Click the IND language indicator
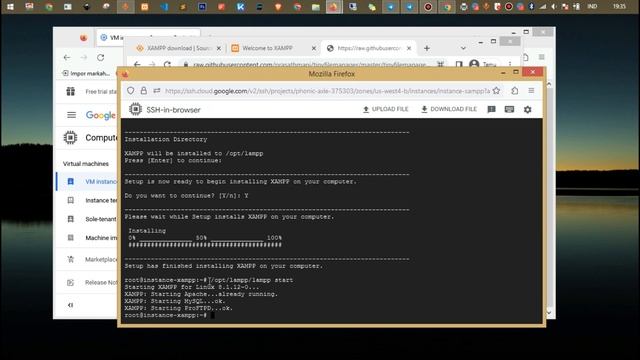The image size is (640, 360). pos(592,7)
